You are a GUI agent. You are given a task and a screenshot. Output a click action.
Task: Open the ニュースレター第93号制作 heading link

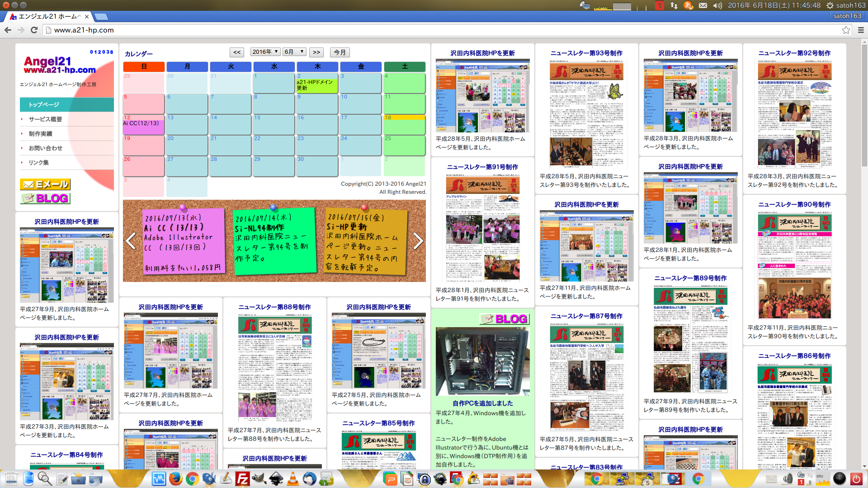pos(586,53)
